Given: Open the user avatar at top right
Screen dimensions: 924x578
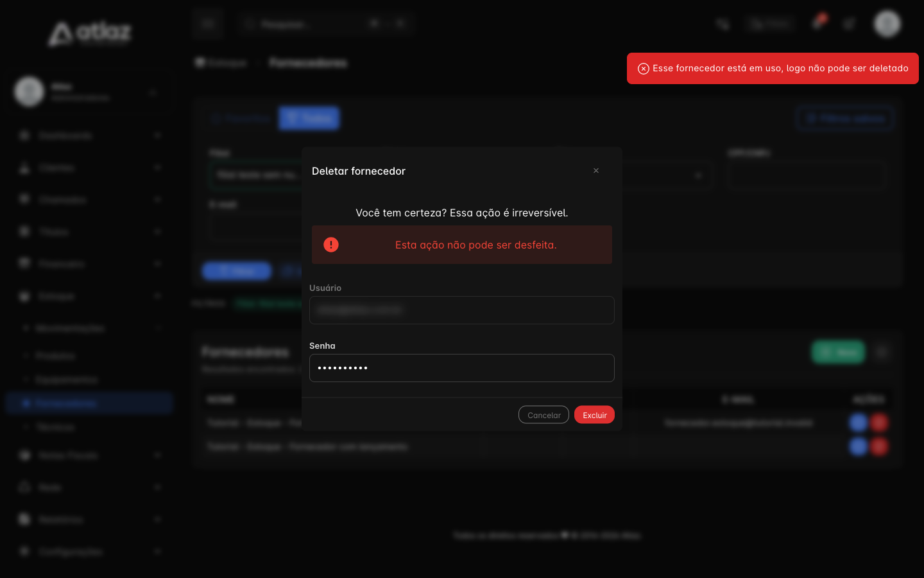Looking at the screenshot, I should coord(887,24).
